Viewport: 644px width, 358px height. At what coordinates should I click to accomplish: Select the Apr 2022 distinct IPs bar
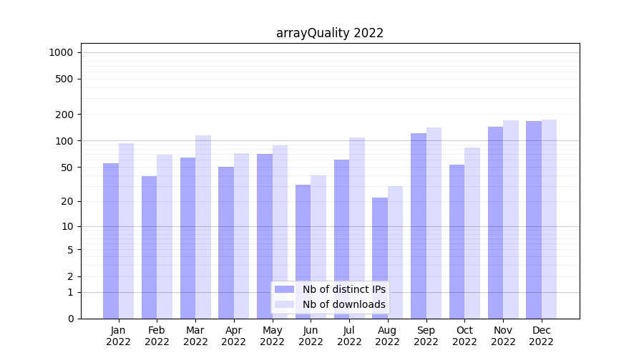226,243
